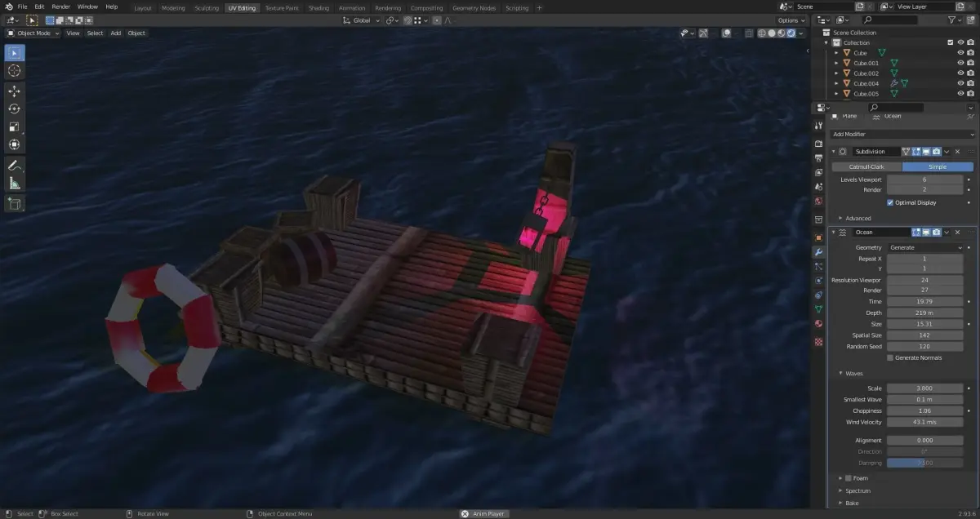Viewport: 980px width, 519px height.
Task: Open the Modifier properties wrench tab
Action: click(818, 252)
